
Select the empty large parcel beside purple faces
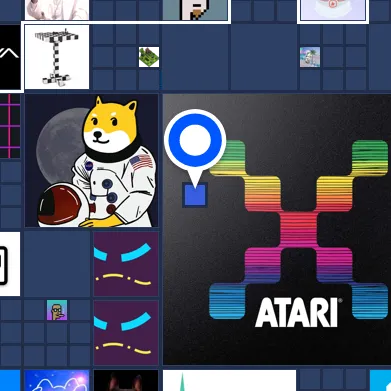[x=57, y=264]
